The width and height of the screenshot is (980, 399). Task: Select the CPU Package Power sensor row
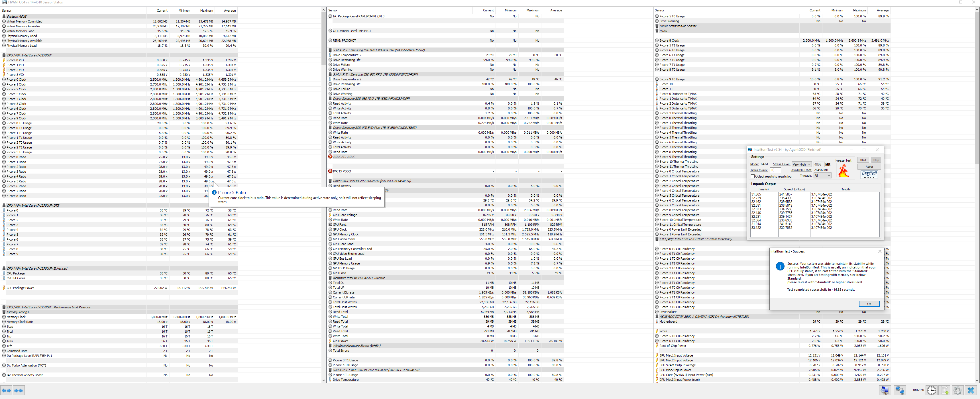(x=20, y=288)
